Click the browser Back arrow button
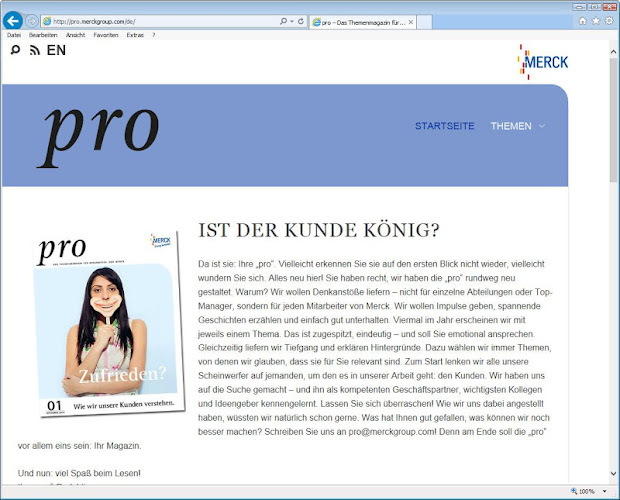Screen dimensions: 620x500 click(13, 21)
